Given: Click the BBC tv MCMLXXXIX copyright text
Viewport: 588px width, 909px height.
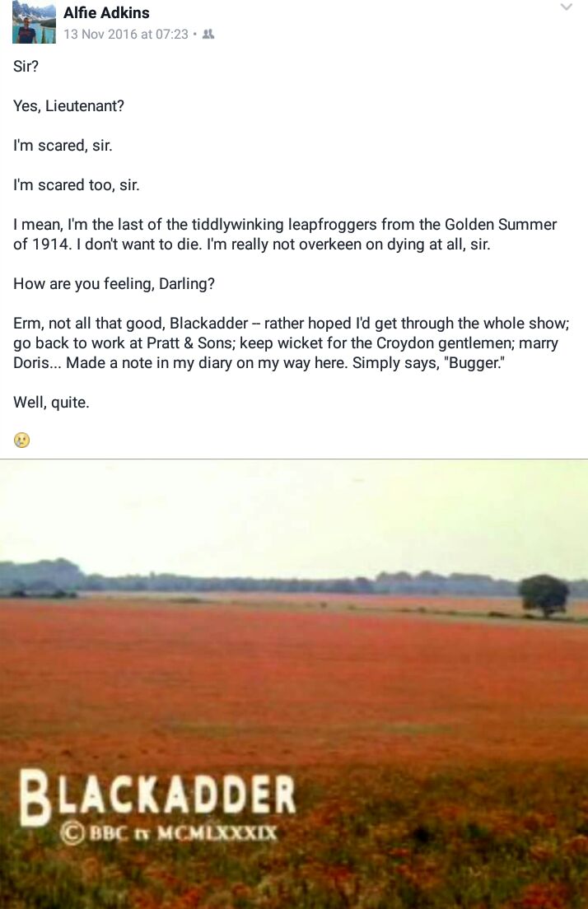Looking at the screenshot, I should (170, 833).
